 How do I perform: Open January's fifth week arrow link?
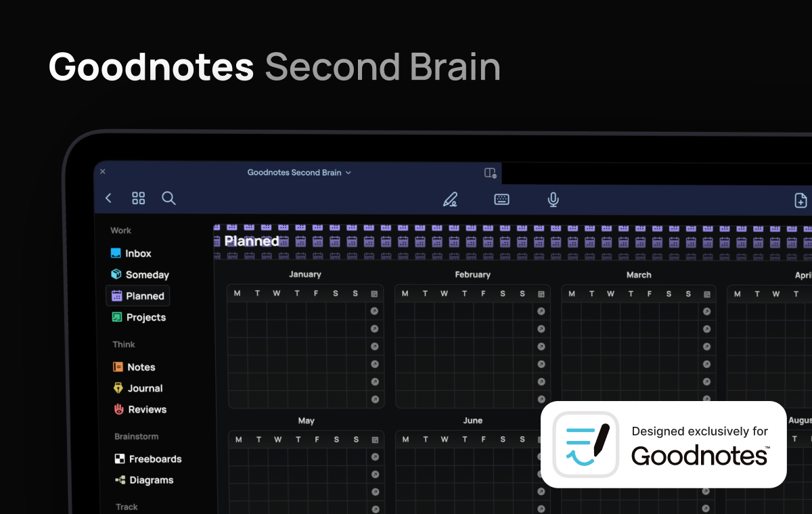pyautogui.click(x=375, y=382)
